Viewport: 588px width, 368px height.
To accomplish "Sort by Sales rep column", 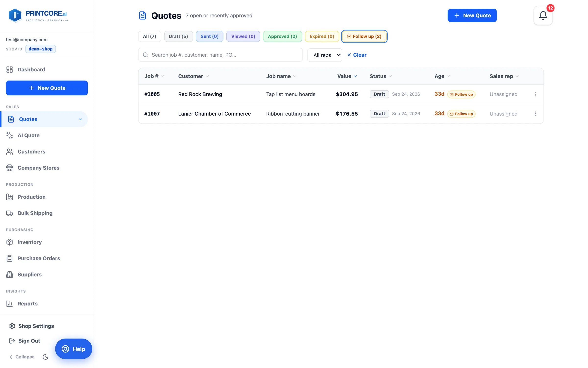I will 504,76.
